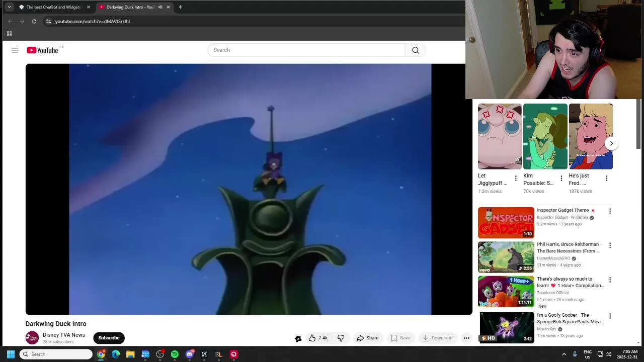Viewport: 644px width, 362px height.
Task: Open the YouTube hamburger guide menu
Action: coord(15,50)
